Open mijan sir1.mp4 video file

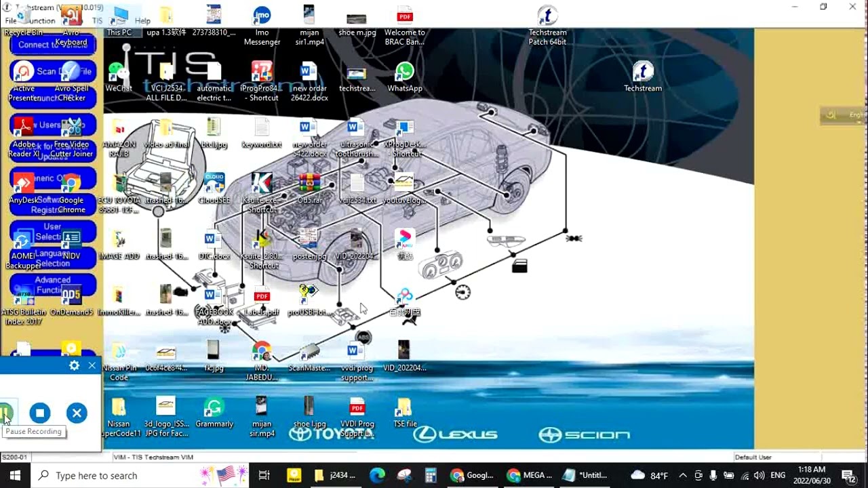click(x=309, y=26)
